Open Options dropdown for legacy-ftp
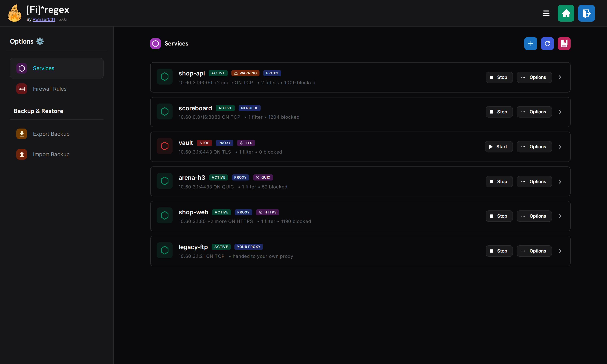Image resolution: width=607 pixels, height=364 pixels. click(534, 251)
